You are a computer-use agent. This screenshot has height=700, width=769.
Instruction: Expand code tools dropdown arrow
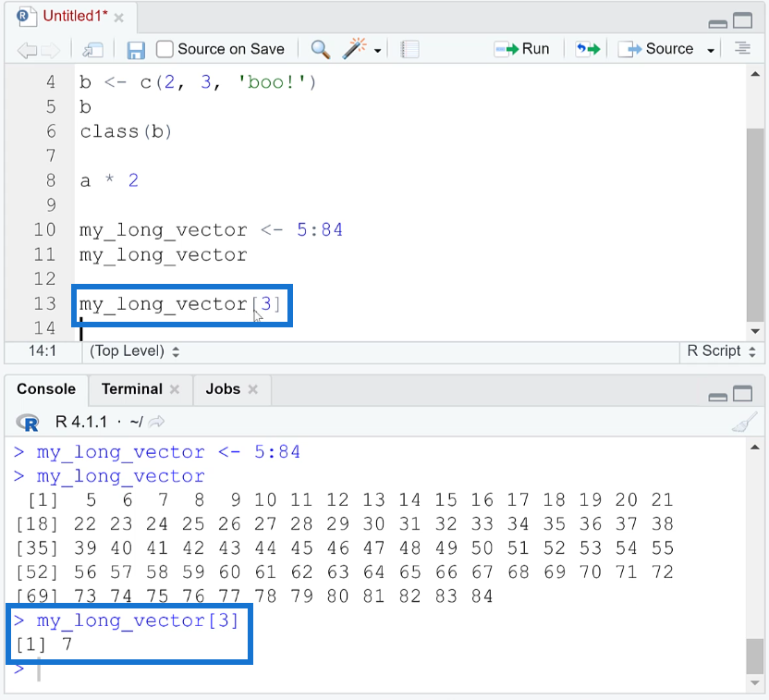click(378, 51)
